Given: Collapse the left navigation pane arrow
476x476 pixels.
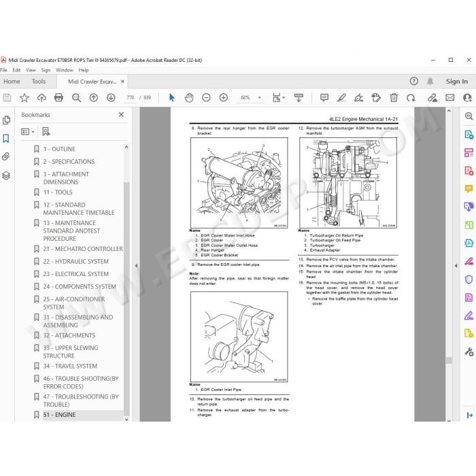Looking at the screenshot, I should [136, 266].
